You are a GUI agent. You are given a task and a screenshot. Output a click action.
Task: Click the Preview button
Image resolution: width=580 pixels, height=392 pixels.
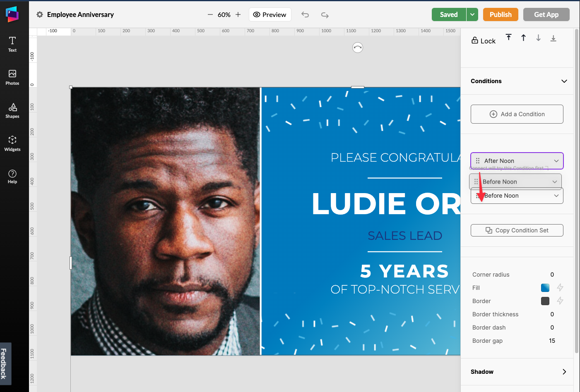point(270,14)
